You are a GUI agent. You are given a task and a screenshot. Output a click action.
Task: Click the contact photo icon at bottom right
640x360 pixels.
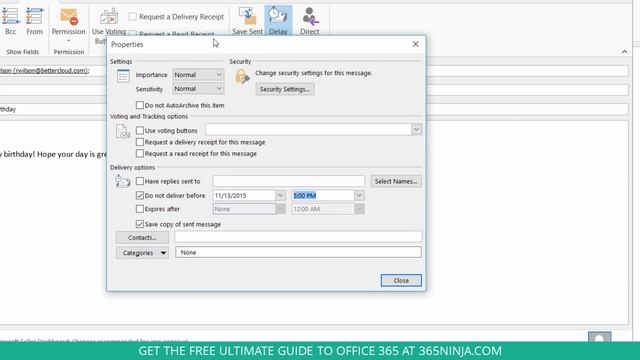pos(600,338)
